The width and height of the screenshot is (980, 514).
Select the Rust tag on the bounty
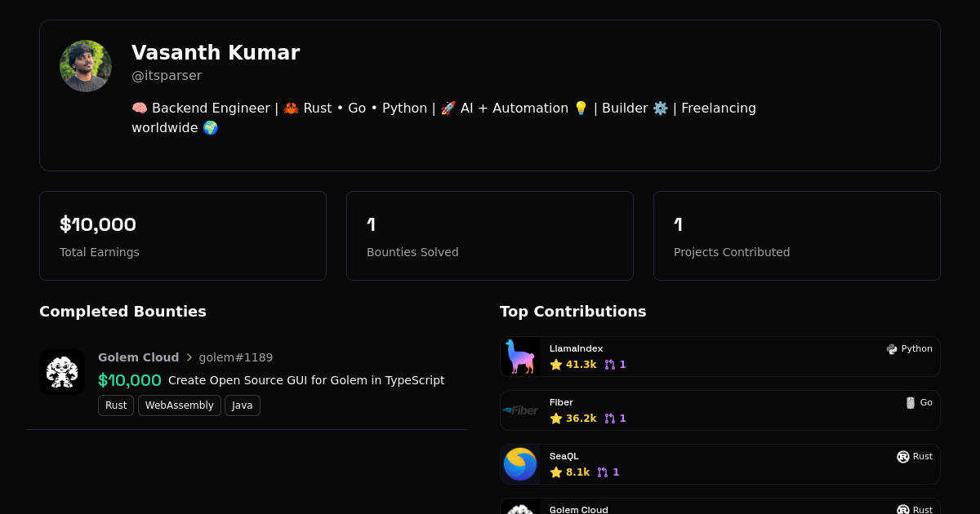click(116, 405)
